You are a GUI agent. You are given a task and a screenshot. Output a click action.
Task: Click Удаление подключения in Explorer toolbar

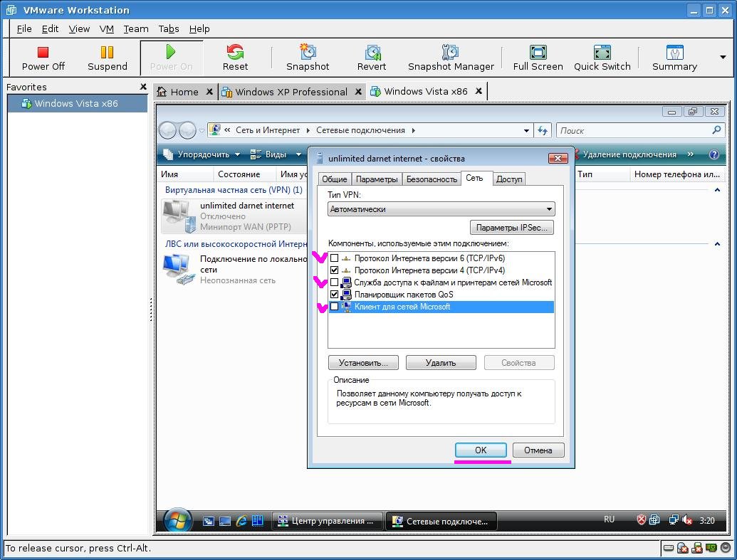(x=630, y=154)
